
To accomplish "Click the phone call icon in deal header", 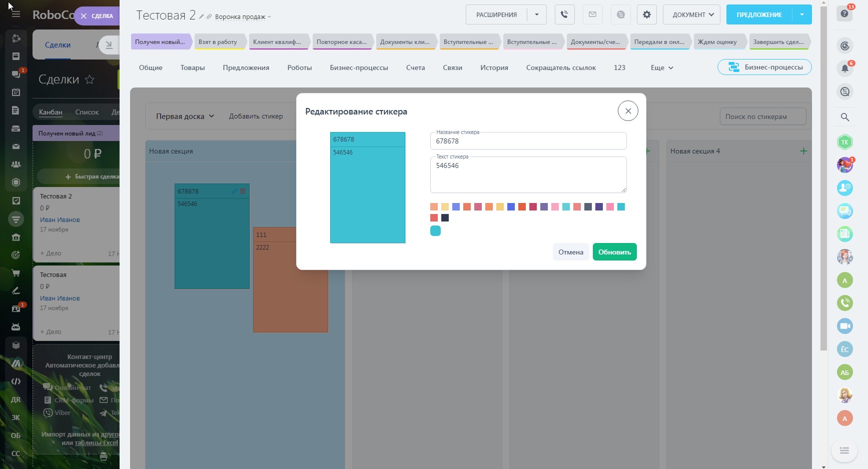I will [x=564, y=14].
